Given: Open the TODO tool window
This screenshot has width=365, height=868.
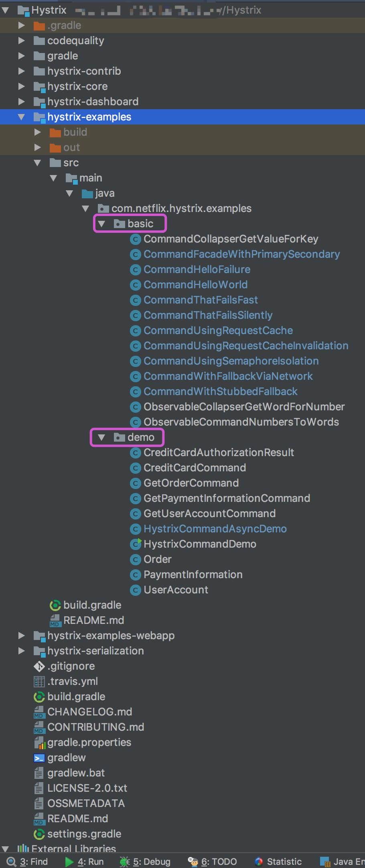Looking at the screenshot, I should [x=213, y=862].
